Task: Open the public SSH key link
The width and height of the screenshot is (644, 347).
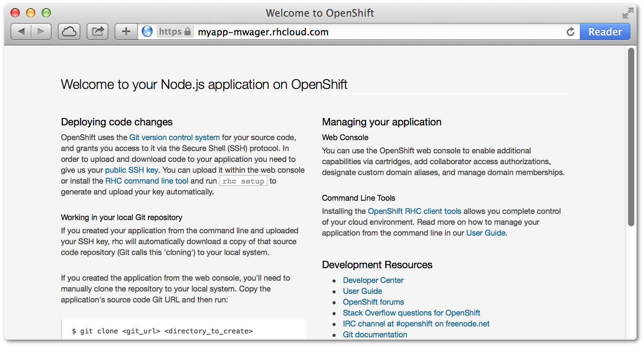Action: (x=132, y=170)
